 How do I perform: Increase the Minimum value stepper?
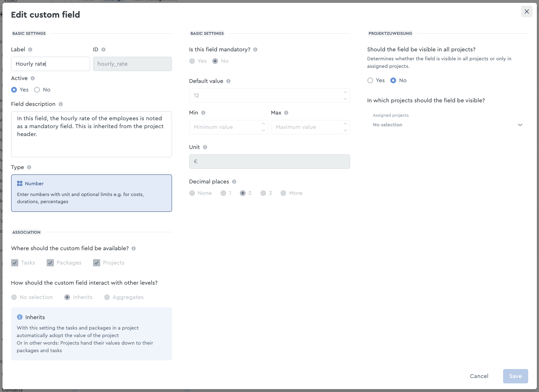tap(263, 124)
